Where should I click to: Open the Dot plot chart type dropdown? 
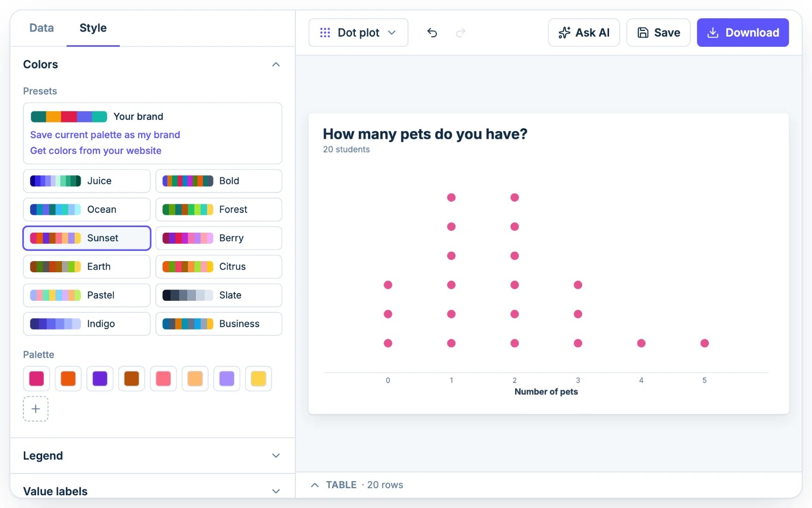[x=358, y=33]
